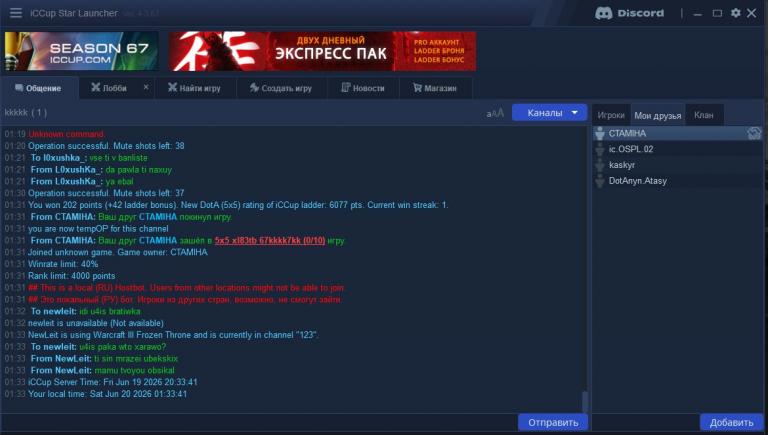Open the Экспресс Пак promo banner

[322, 51]
